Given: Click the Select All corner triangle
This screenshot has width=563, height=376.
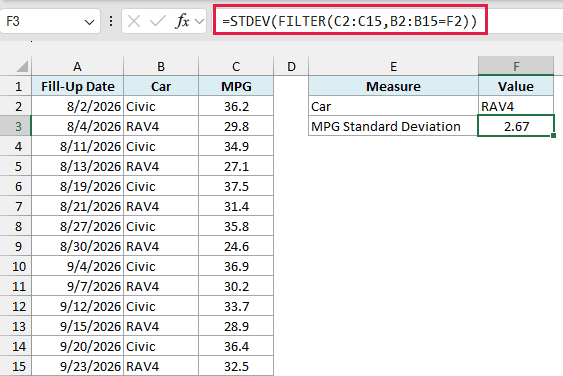Looking at the screenshot, I should 22,66.
